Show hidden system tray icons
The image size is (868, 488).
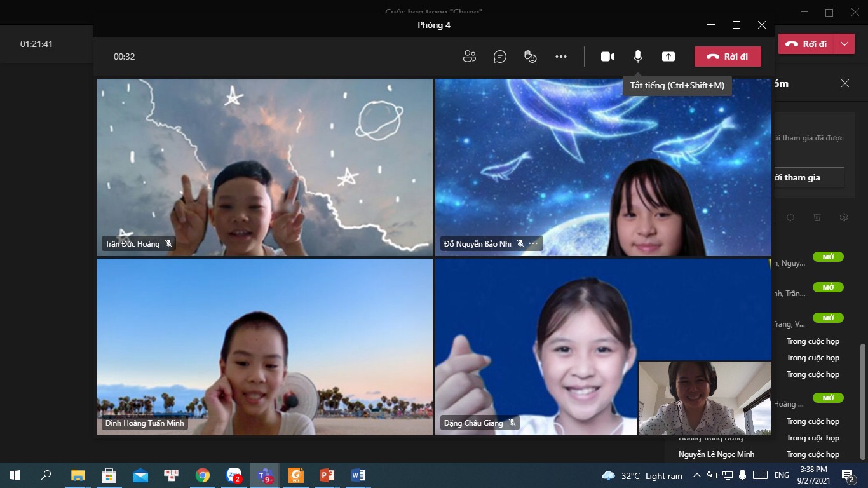pyautogui.click(x=696, y=475)
